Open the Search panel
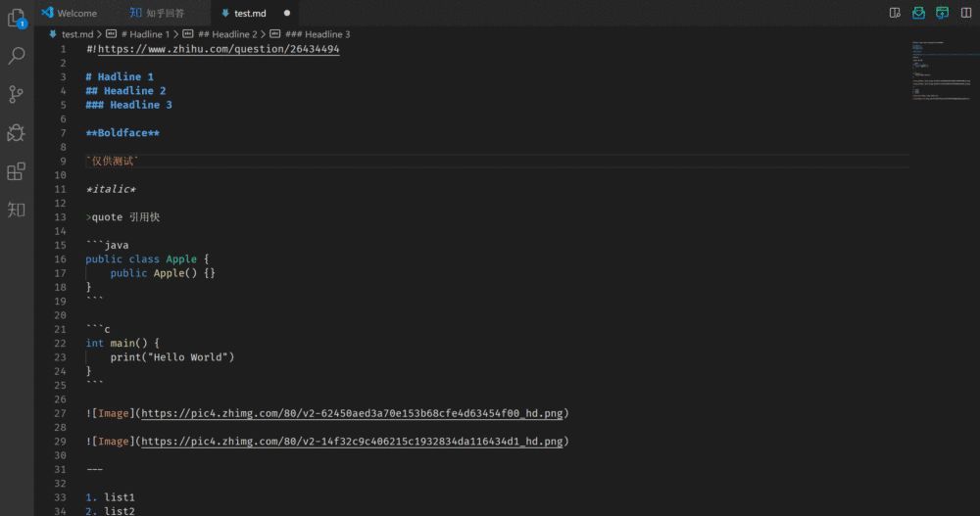980x516 pixels. (16, 56)
